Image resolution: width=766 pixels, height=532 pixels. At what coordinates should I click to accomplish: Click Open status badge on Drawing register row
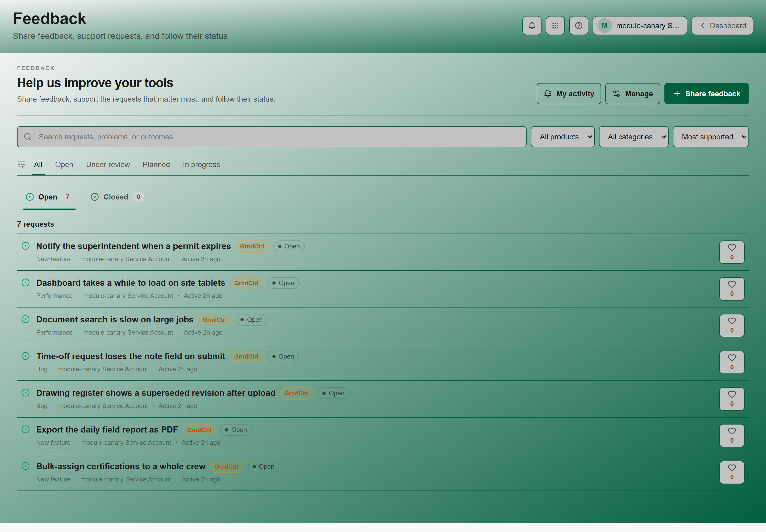click(x=333, y=393)
